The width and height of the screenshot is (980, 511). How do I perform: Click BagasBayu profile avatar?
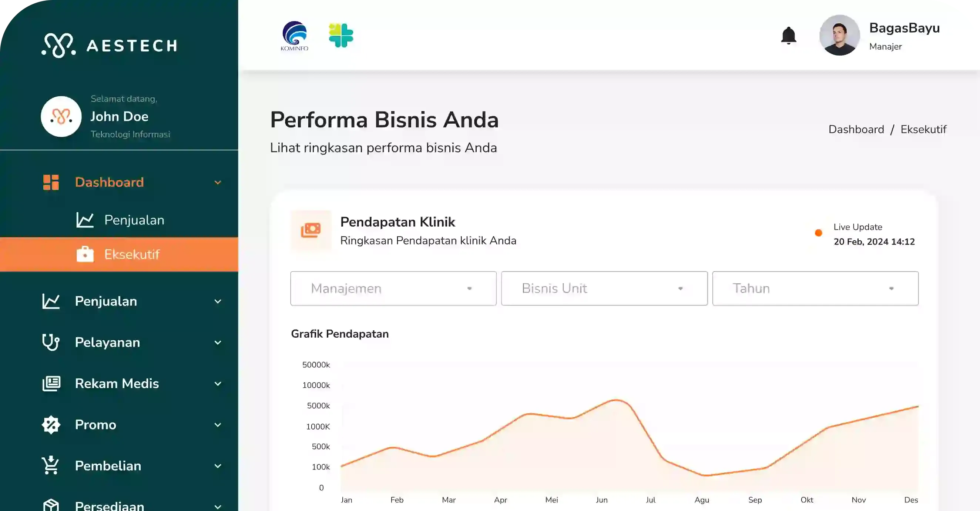click(x=839, y=36)
